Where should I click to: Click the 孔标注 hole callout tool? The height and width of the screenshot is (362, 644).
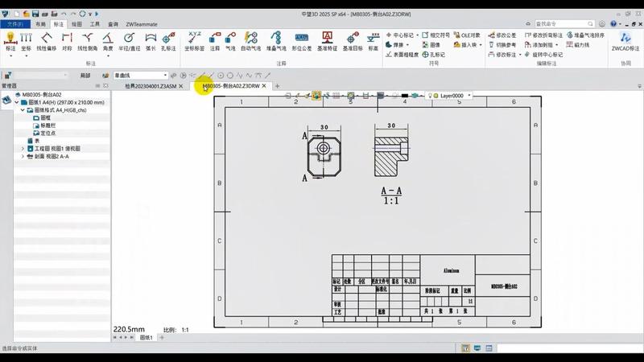click(170, 41)
